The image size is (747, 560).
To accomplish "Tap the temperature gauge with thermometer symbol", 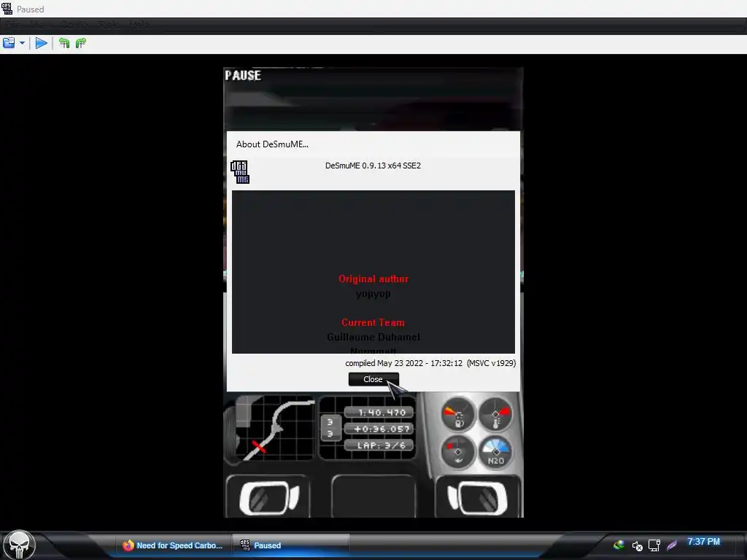I will (495, 414).
